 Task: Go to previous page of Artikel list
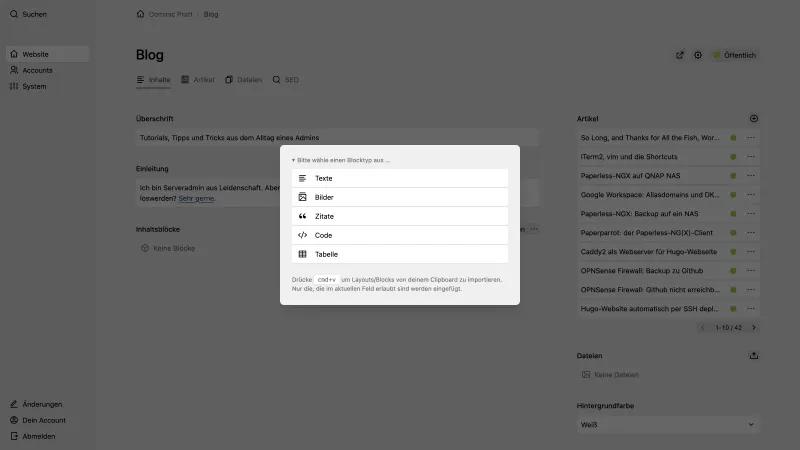click(x=703, y=328)
